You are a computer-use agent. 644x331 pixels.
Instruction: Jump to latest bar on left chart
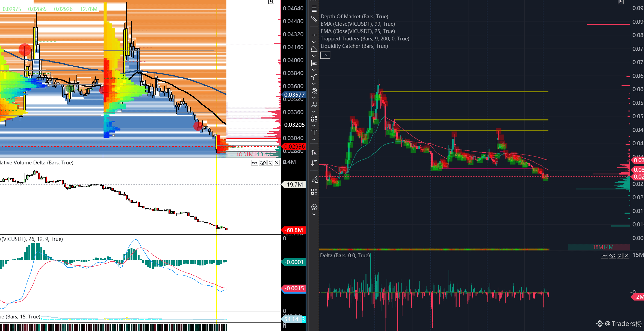271,2
